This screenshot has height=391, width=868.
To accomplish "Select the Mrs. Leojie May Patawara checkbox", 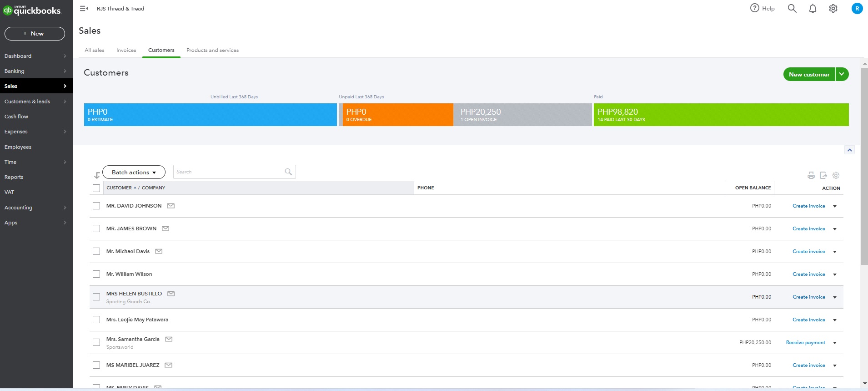I will 96,320.
